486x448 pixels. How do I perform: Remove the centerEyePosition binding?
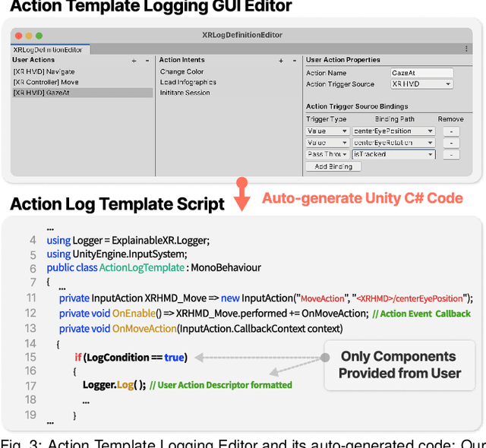coord(450,131)
